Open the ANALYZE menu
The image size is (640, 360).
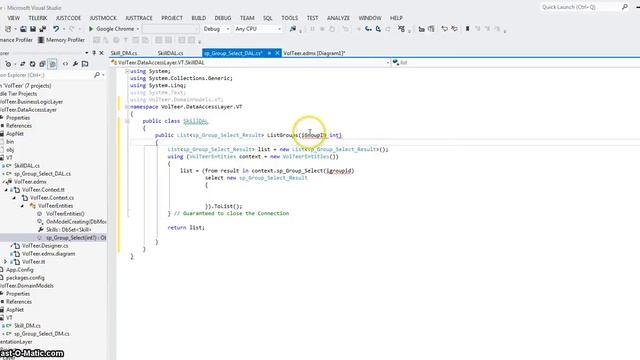click(x=338, y=18)
